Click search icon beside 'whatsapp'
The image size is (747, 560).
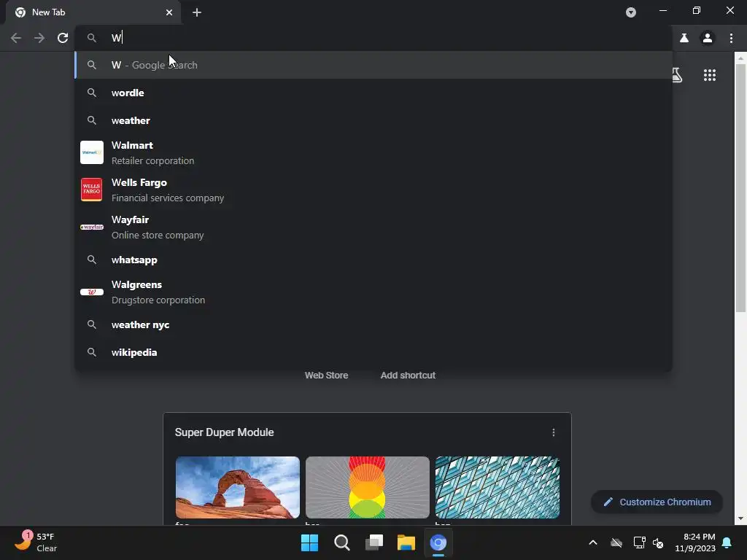[x=91, y=260]
